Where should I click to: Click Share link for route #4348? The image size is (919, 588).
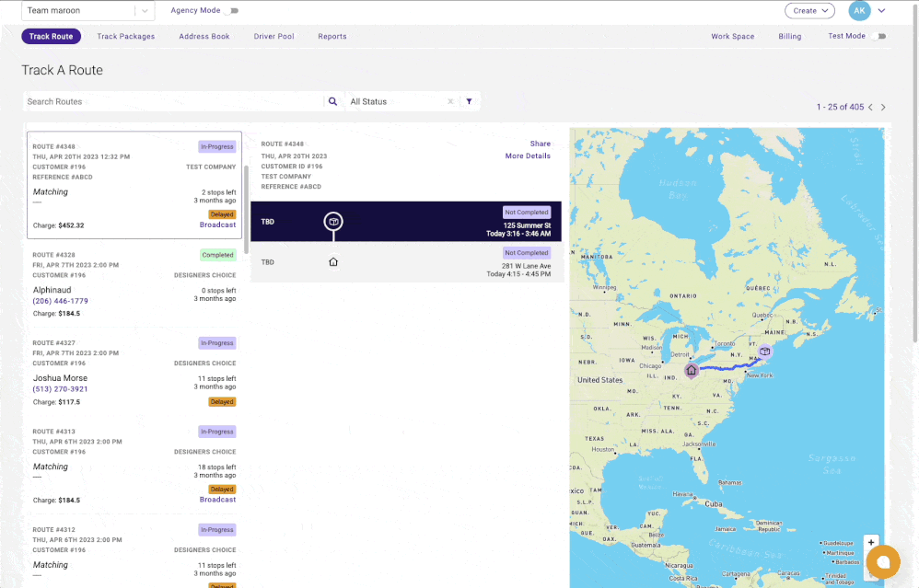540,144
